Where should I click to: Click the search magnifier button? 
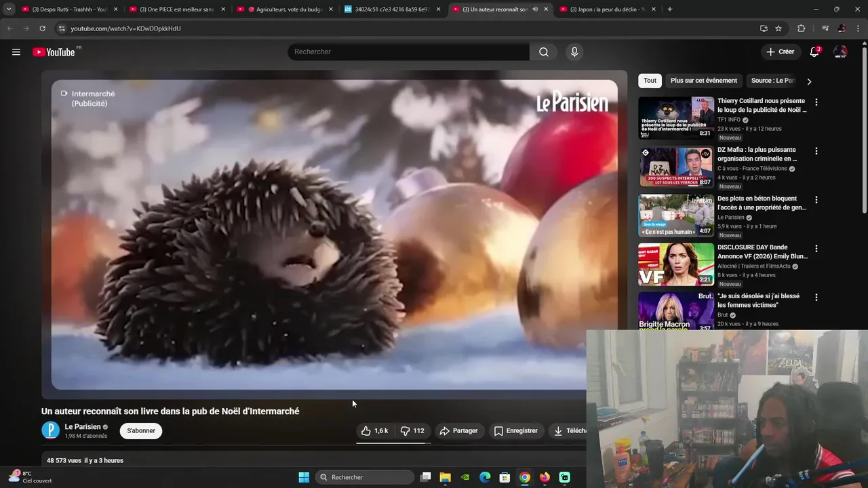[544, 52]
